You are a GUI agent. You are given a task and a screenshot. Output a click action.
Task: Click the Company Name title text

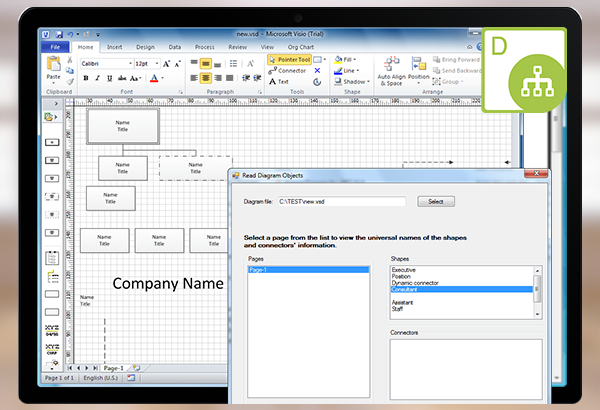tap(168, 284)
